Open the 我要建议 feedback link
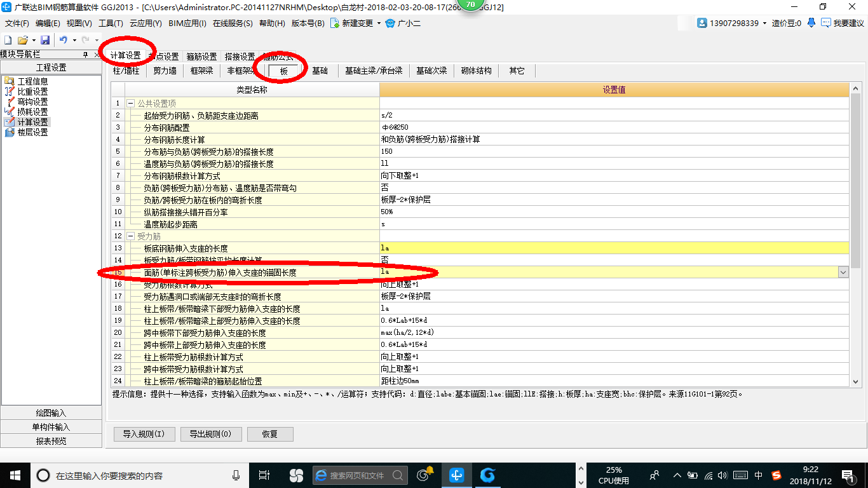 [x=843, y=23]
